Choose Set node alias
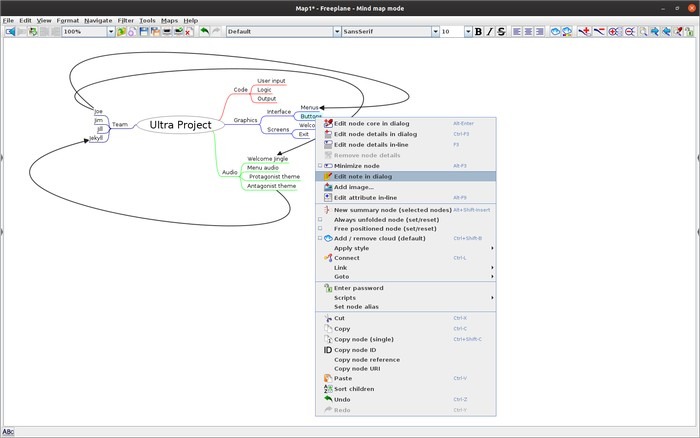The height and width of the screenshot is (438, 700). point(405,307)
